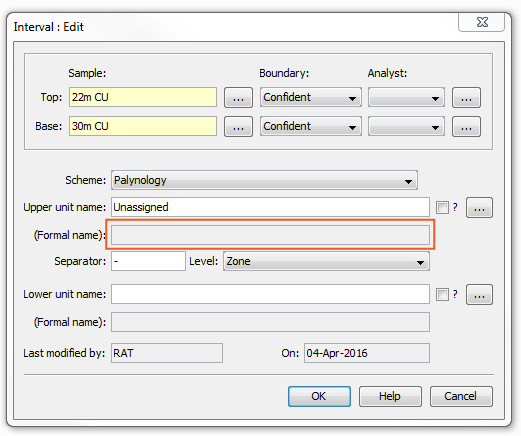Image resolution: width=521 pixels, height=436 pixels.
Task: Browse analysts for the Top row
Action: click(466, 97)
